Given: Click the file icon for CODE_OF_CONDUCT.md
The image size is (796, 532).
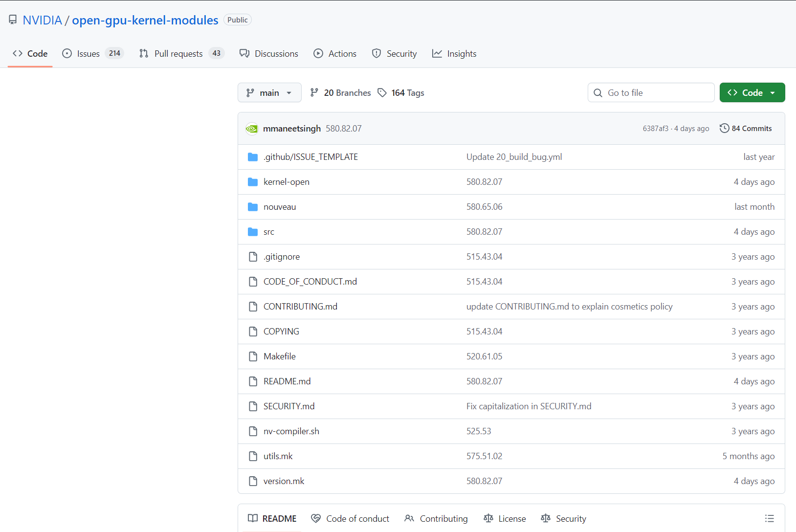Looking at the screenshot, I should (253, 282).
